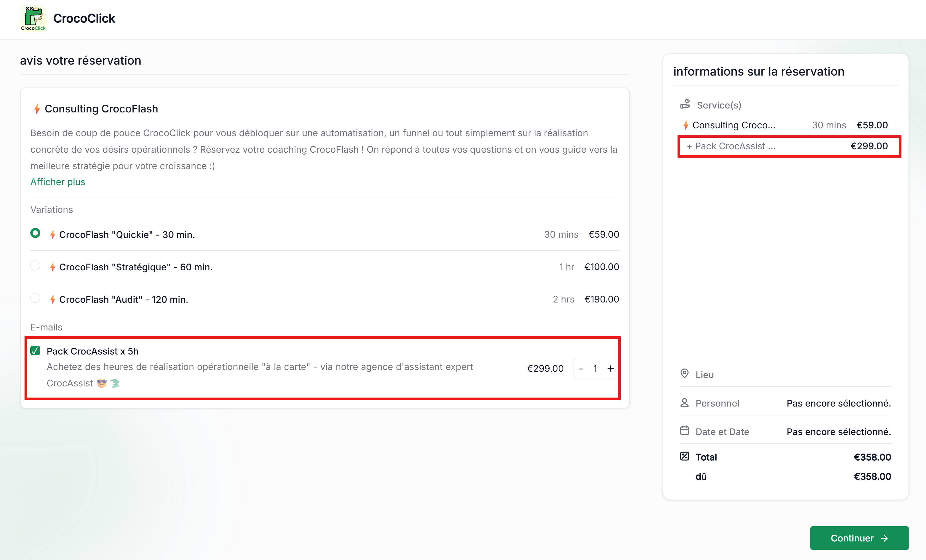
Task: Select the CrocoFlash Audit 120 min radio button
Action: point(35,298)
